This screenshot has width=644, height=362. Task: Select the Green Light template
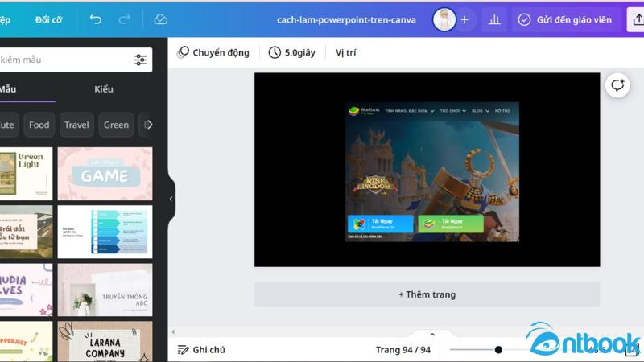26,174
